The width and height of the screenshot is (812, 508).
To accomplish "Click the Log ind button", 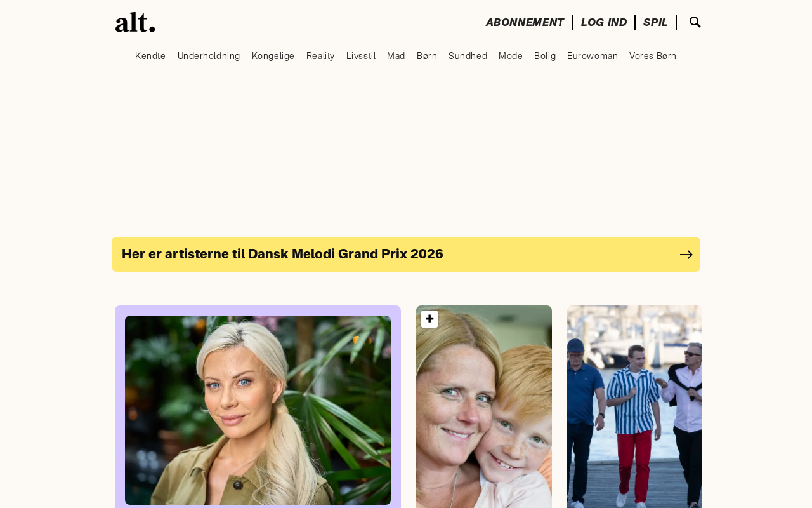I will (604, 22).
